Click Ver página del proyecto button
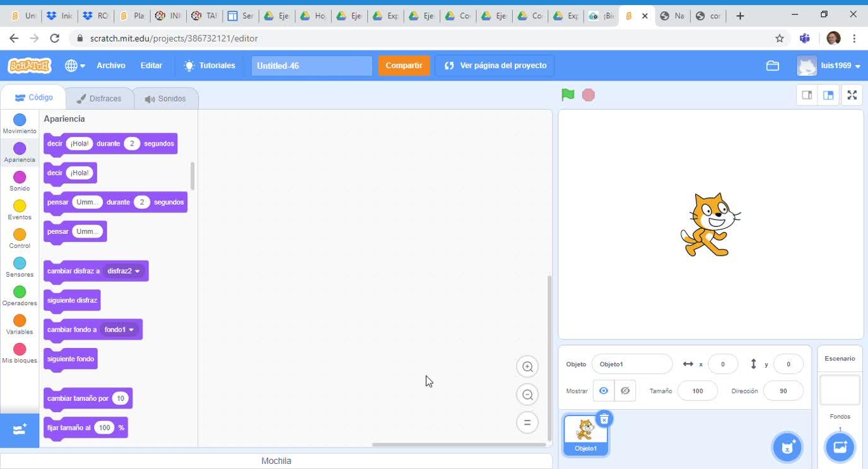Image resolution: width=868 pixels, height=469 pixels. (495, 66)
